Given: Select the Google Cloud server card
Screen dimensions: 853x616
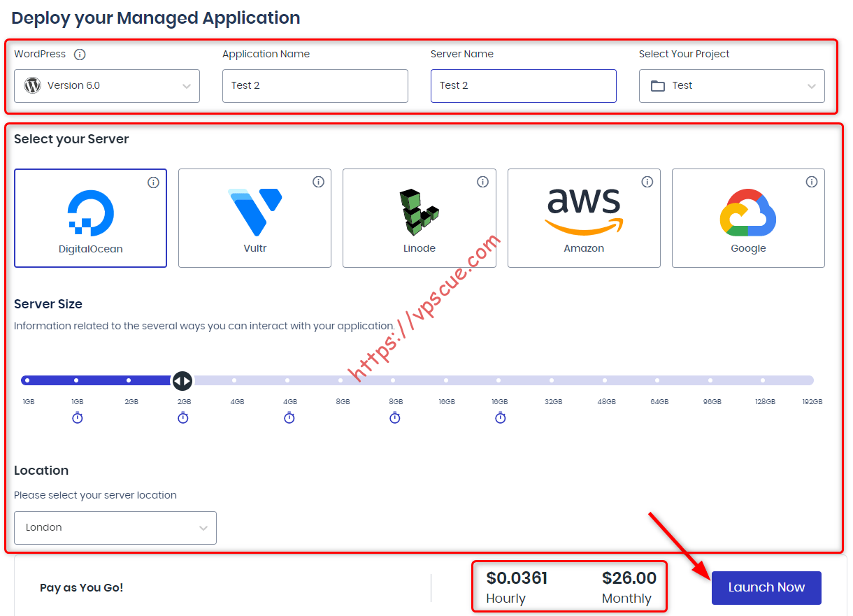Looking at the screenshot, I should [748, 218].
